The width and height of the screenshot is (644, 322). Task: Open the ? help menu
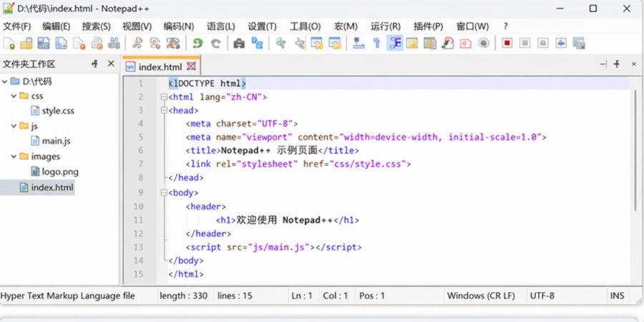pos(505,26)
